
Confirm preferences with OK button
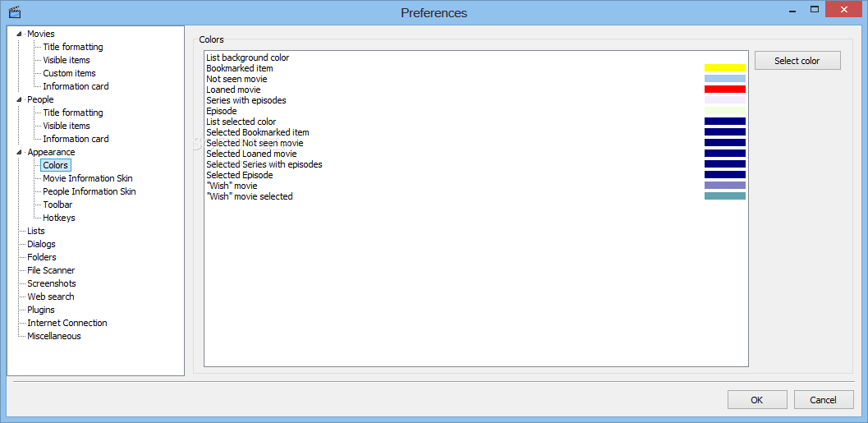point(757,400)
